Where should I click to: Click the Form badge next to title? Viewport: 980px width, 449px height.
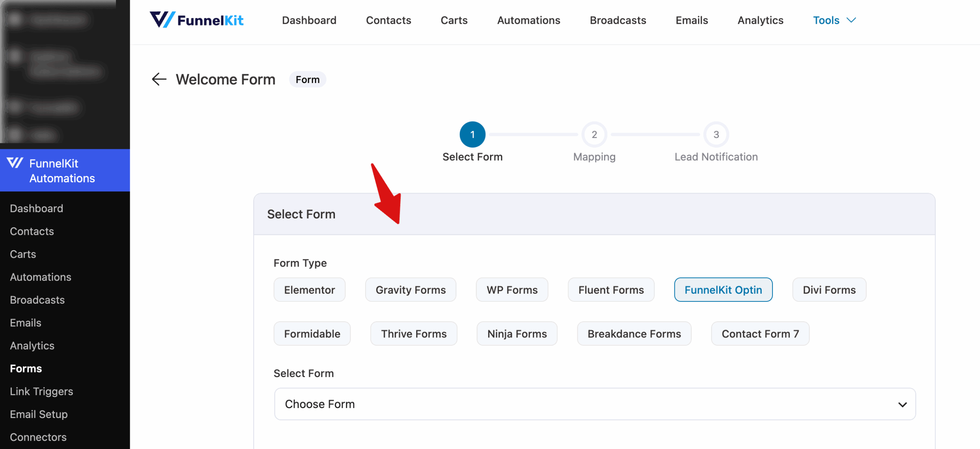point(307,79)
